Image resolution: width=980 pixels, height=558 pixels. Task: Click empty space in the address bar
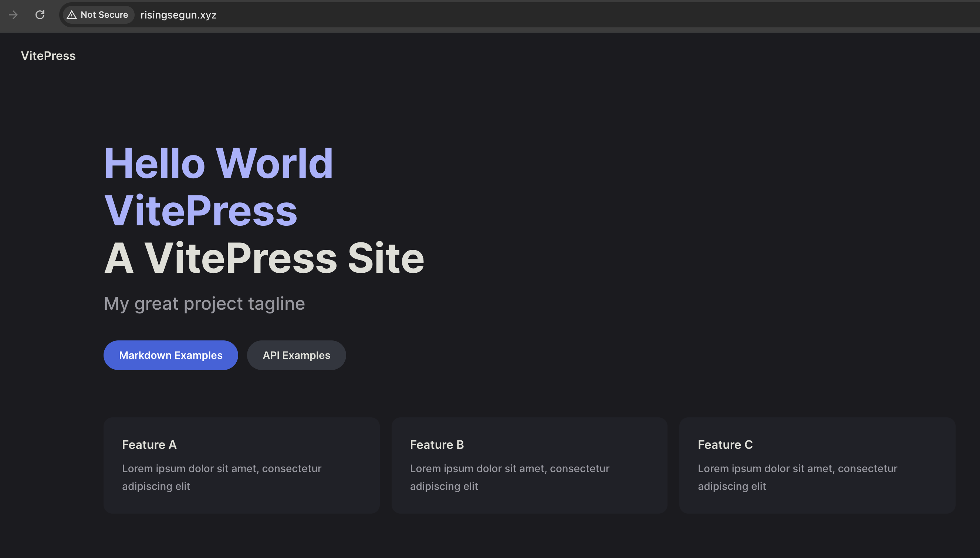click(x=574, y=15)
